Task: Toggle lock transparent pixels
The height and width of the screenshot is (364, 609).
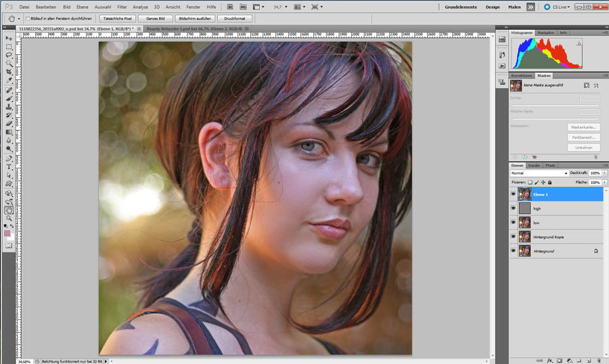Action: 530,182
